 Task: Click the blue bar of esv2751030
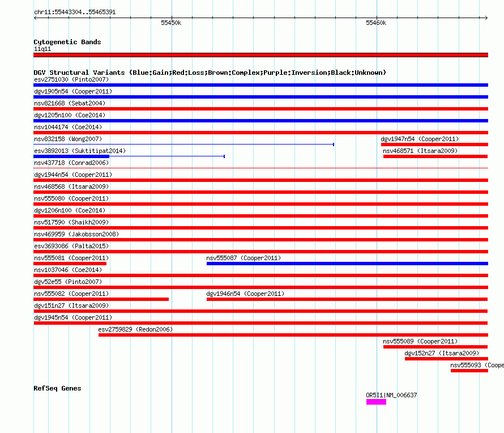tap(260, 85)
